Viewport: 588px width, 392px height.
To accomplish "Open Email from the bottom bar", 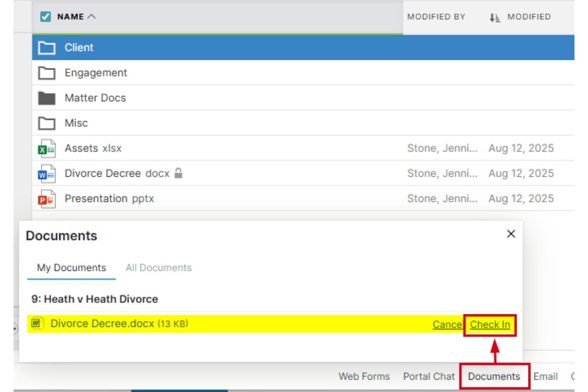I will [546, 376].
